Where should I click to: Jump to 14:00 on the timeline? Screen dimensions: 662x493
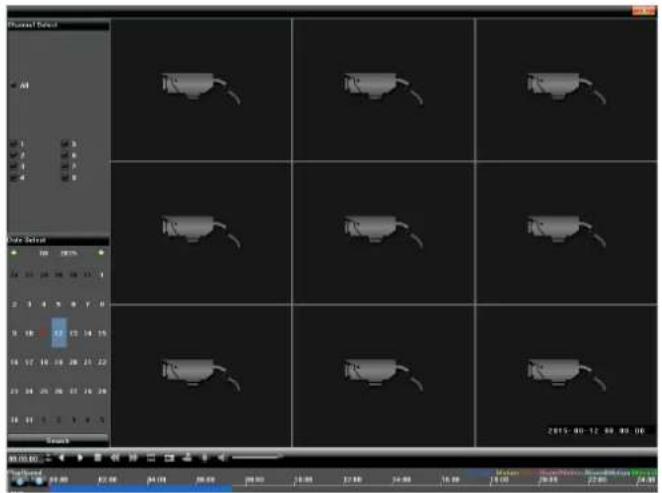click(401, 480)
